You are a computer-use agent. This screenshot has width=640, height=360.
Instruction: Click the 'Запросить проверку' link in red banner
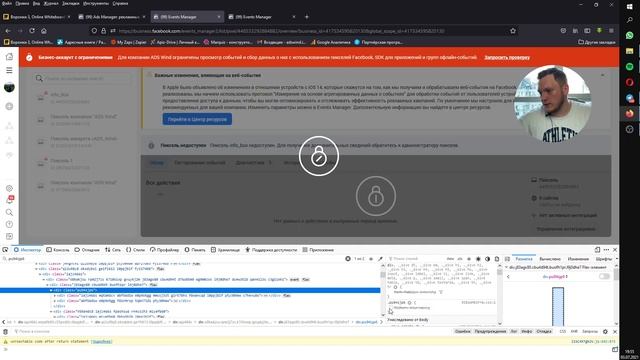pyautogui.click(x=507, y=58)
